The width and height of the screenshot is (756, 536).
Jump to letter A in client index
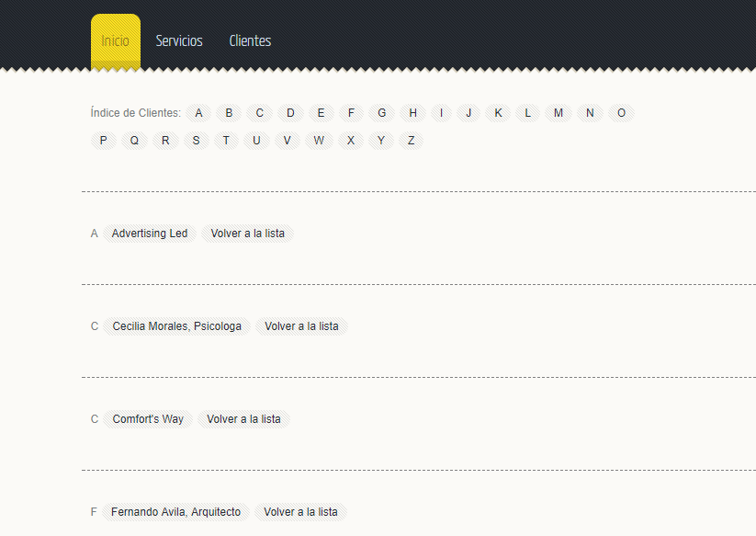198,113
